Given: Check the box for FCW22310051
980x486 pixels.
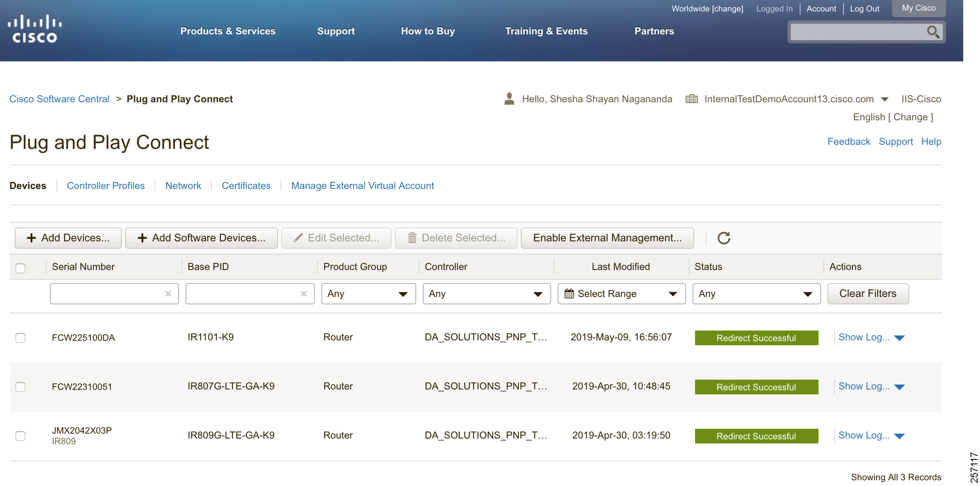Looking at the screenshot, I should [20, 387].
